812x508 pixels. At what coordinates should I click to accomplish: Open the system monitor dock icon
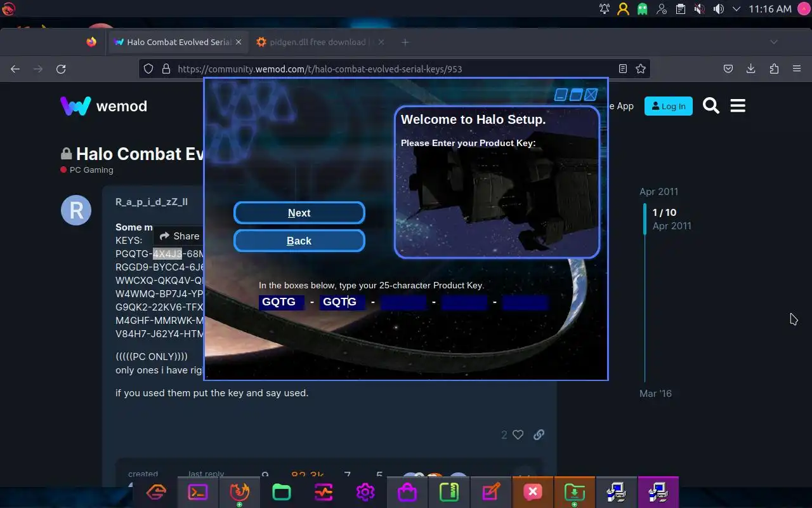click(324, 492)
